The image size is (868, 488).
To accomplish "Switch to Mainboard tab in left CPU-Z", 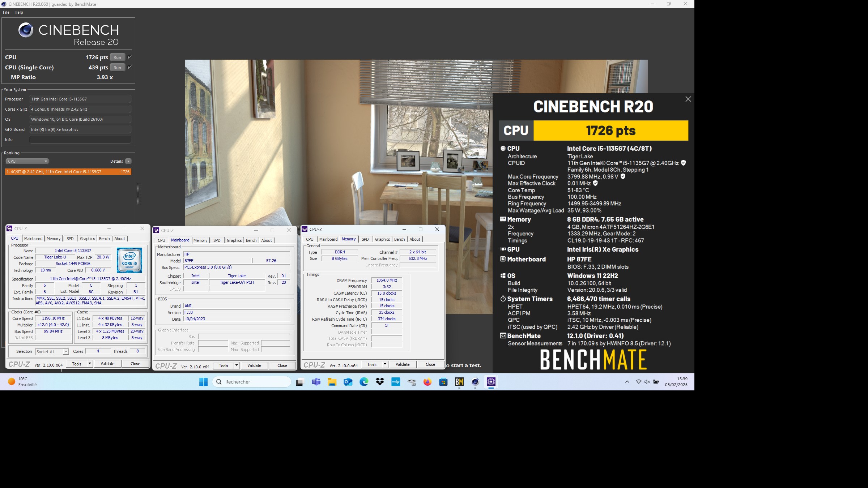I will click(33, 239).
